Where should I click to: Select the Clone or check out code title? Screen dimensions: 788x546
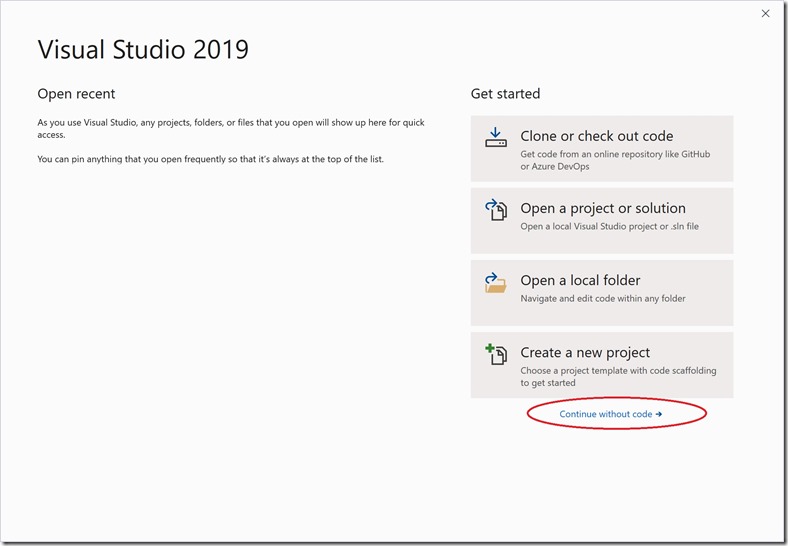[x=597, y=136]
